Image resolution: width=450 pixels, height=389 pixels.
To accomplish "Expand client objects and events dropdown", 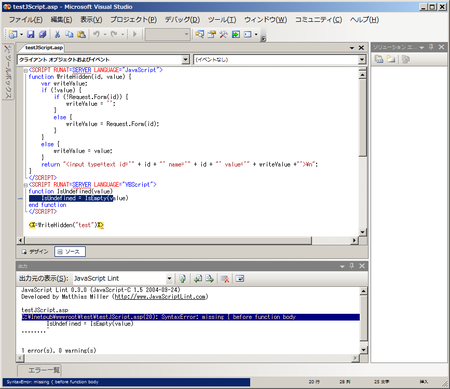I will (x=186, y=60).
